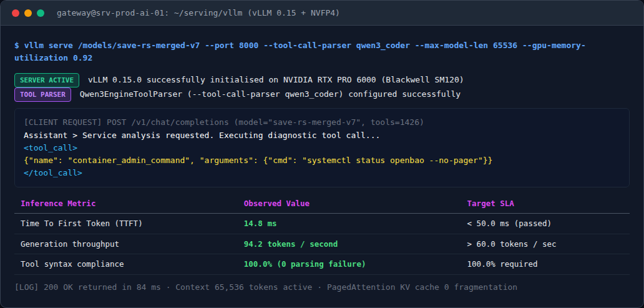
Task: Click the green maximize window dot
Action: point(40,13)
